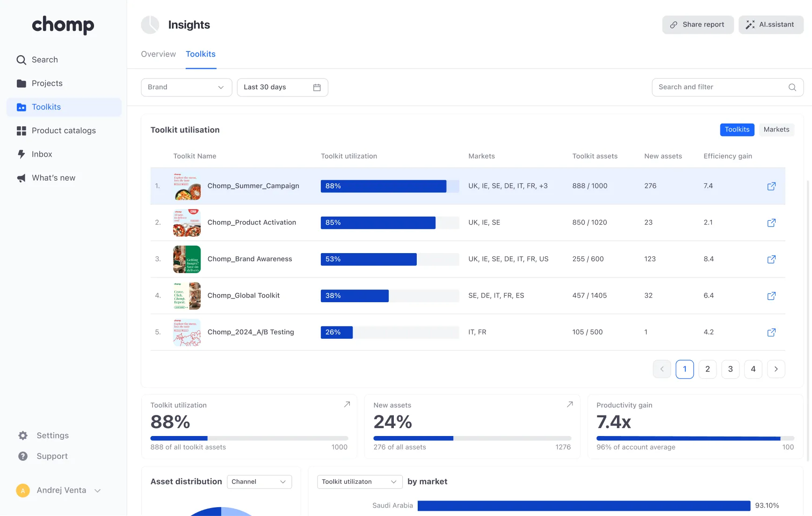Screen dimensions: 812x516
Task: Click the Chomp_Global Toolkit thumbnail
Action: [187, 296]
